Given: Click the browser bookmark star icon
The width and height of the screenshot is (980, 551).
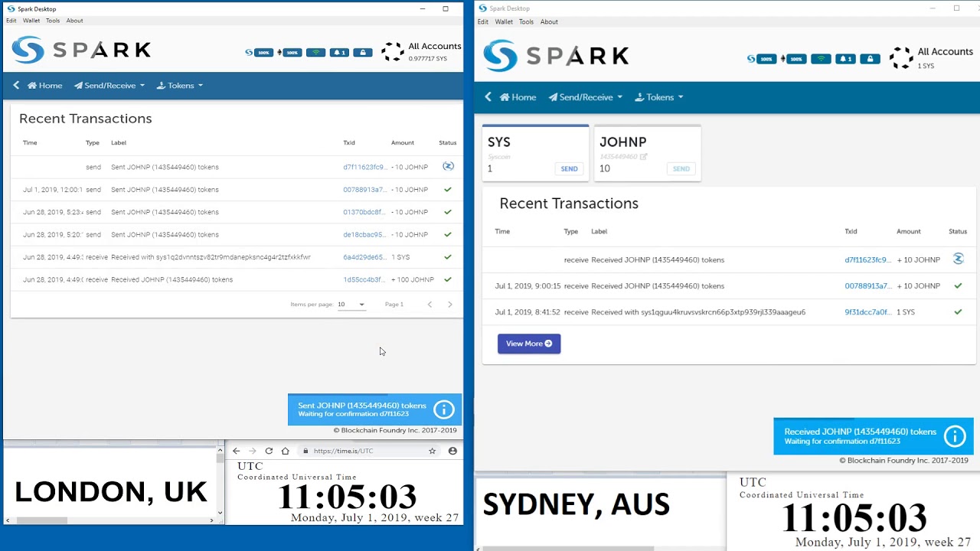Looking at the screenshot, I should tap(433, 451).
